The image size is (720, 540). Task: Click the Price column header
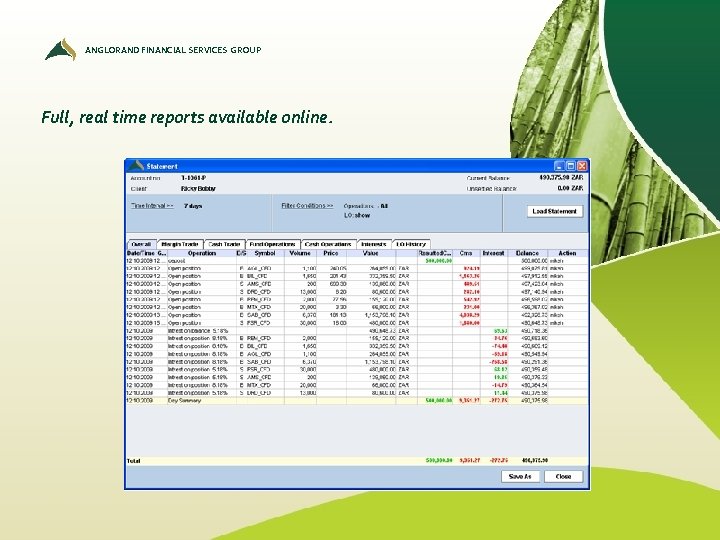(x=331, y=253)
